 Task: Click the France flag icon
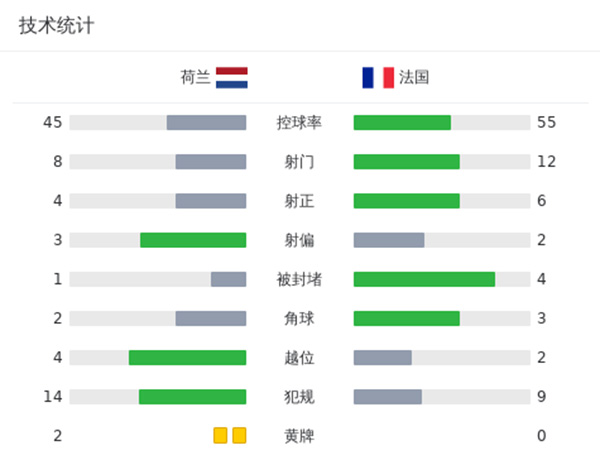378,78
